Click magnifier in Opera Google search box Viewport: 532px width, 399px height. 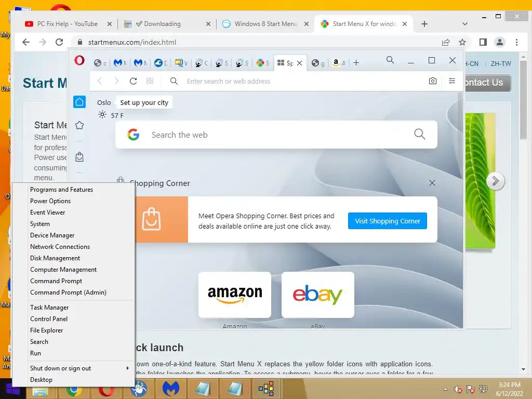[420, 134]
